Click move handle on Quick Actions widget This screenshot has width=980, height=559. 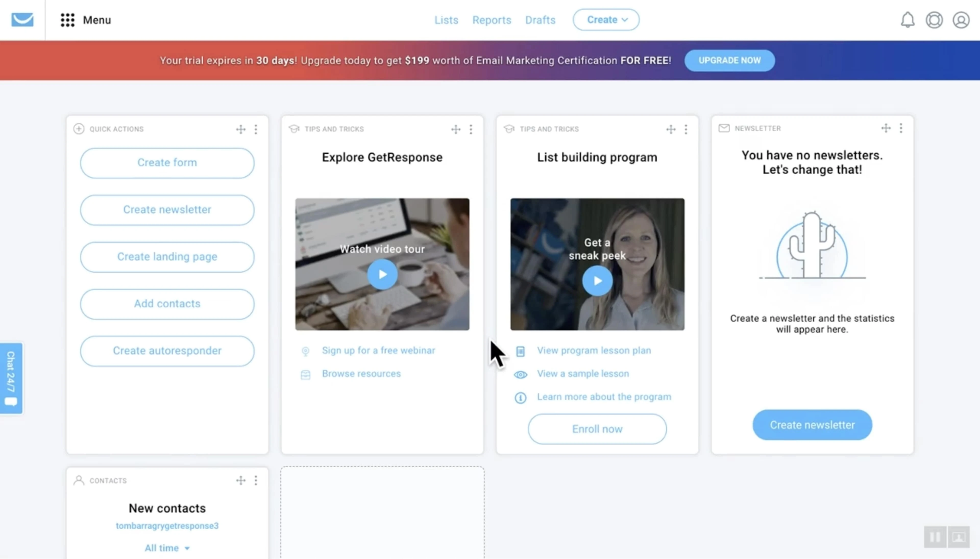click(241, 129)
